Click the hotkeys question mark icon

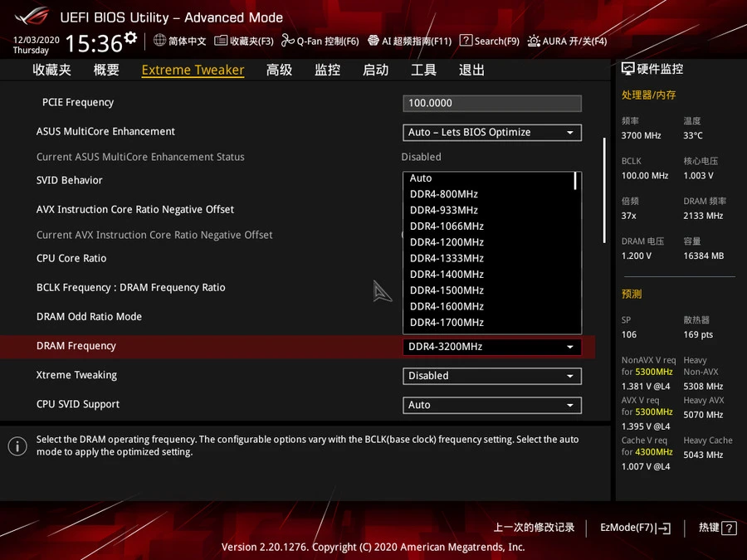pos(729,528)
